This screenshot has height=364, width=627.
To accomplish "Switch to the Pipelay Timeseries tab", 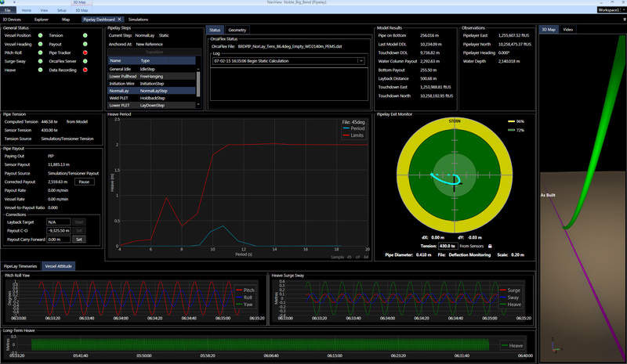I will [x=21, y=266].
